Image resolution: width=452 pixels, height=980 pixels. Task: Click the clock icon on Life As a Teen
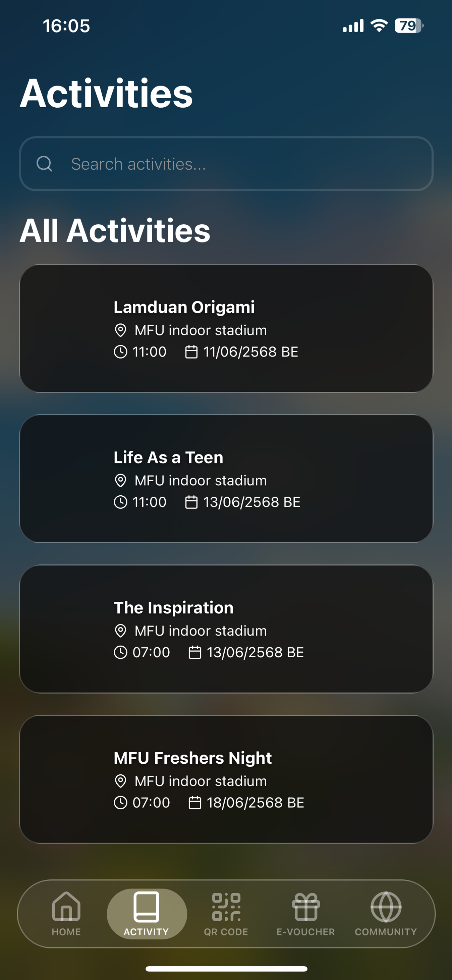(121, 502)
